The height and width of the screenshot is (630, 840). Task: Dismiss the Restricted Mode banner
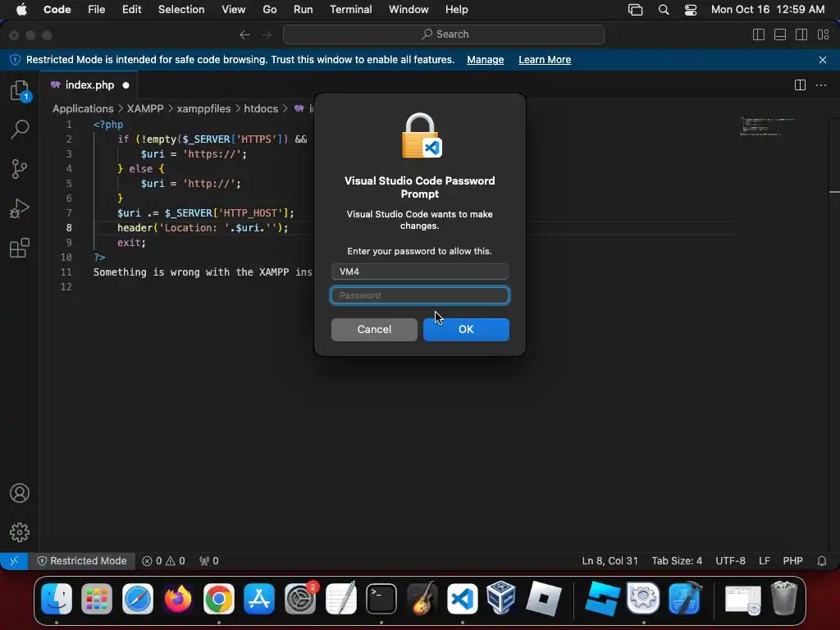pos(823,60)
